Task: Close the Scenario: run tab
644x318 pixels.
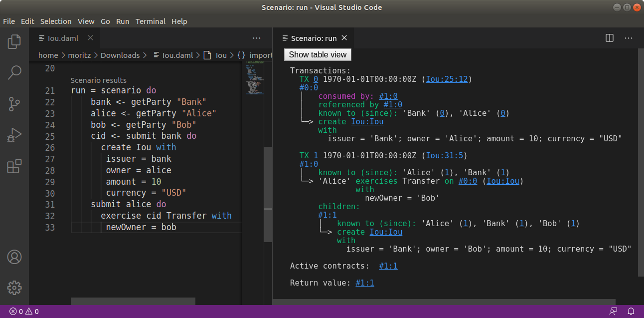Action: 344,38
